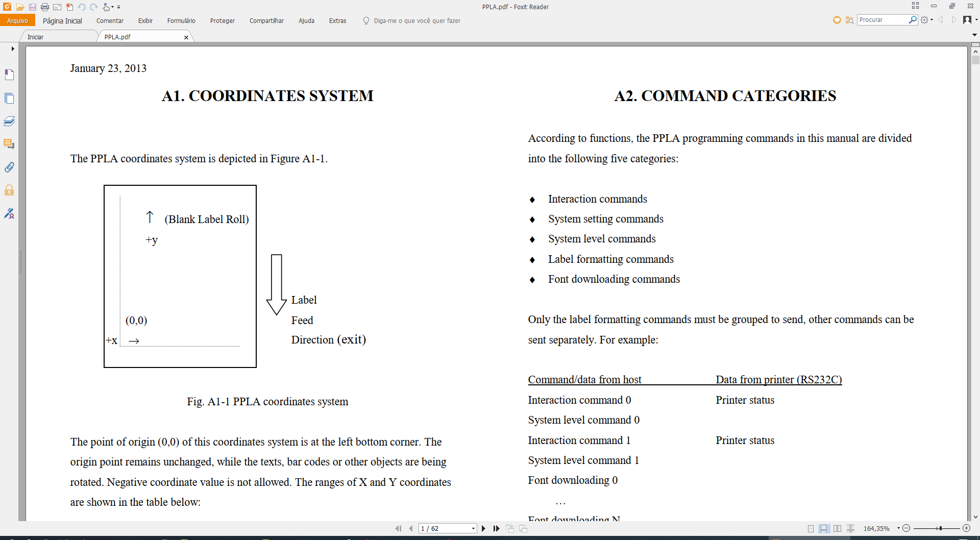Open the Security lock panel
980x540 pixels.
point(9,190)
